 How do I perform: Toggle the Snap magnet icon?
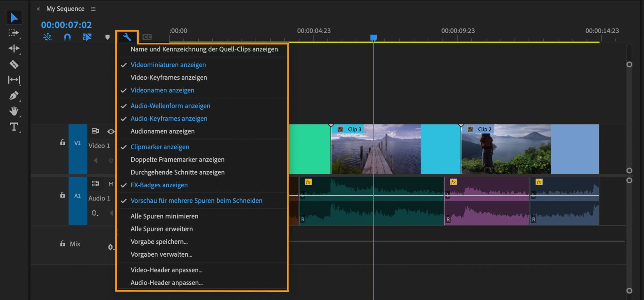(x=67, y=37)
